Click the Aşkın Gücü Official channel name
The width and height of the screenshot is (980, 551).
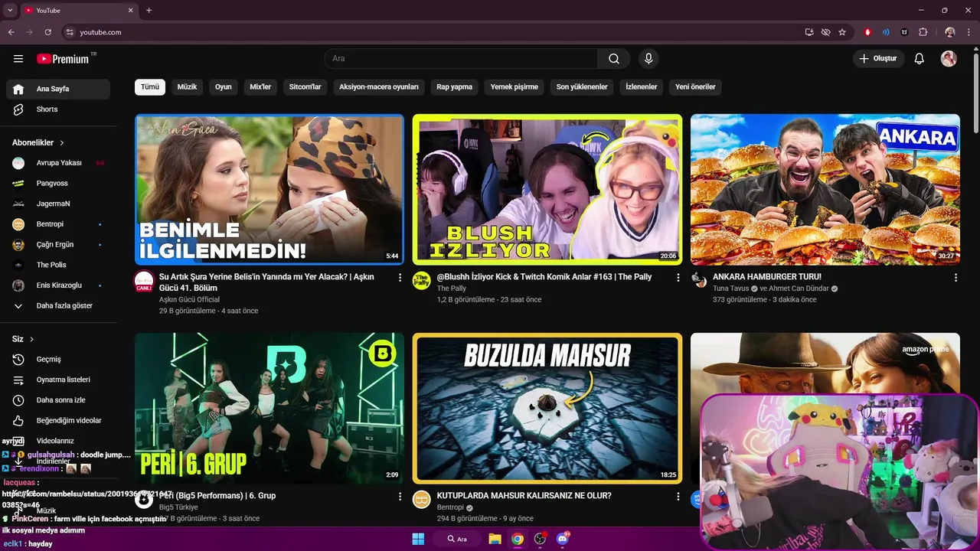tap(189, 300)
